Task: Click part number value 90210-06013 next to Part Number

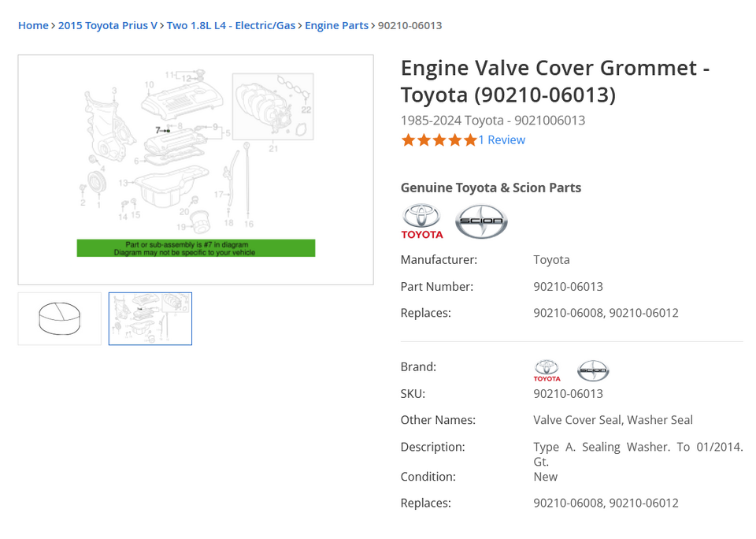Action: tap(568, 287)
